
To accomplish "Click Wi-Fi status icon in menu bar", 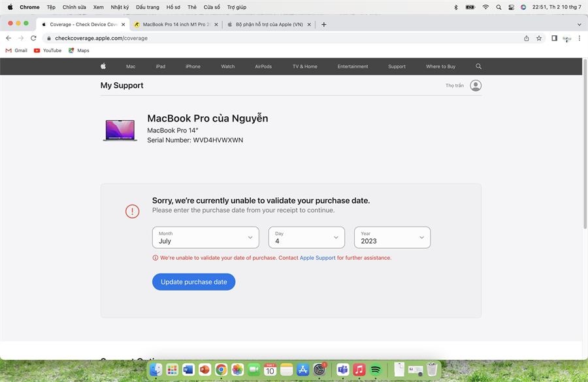I will coord(485,7).
